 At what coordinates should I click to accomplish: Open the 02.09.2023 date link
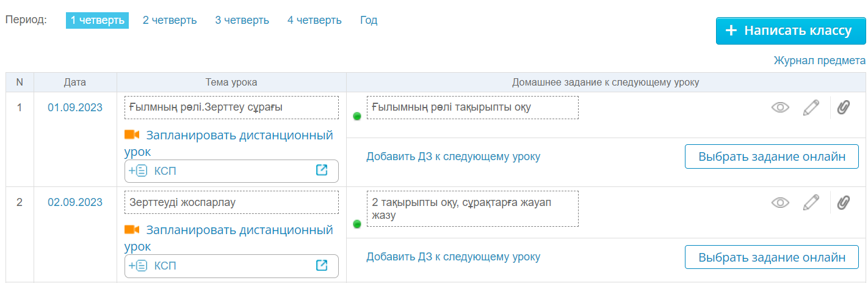pyautogui.click(x=75, y=202)
